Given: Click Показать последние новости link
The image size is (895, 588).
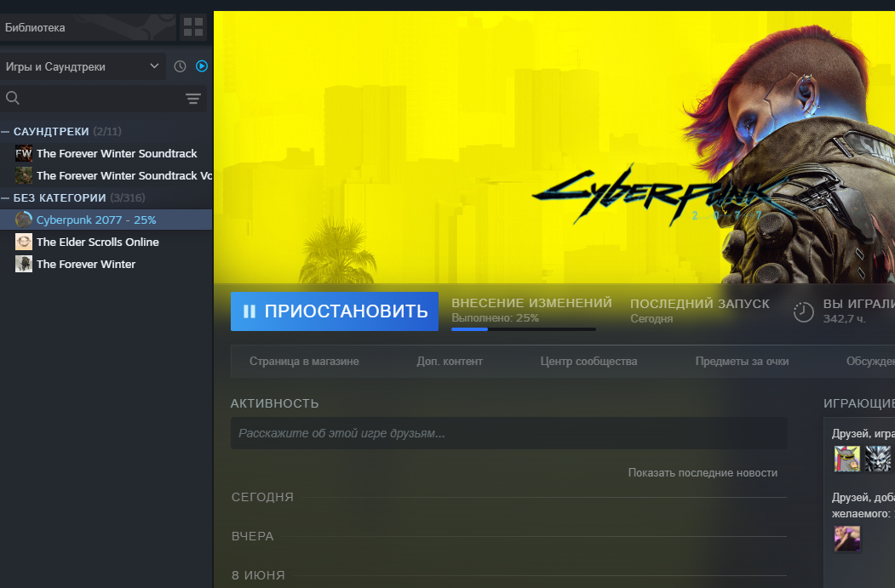Looking at the screenshot, I should point(703,473).
